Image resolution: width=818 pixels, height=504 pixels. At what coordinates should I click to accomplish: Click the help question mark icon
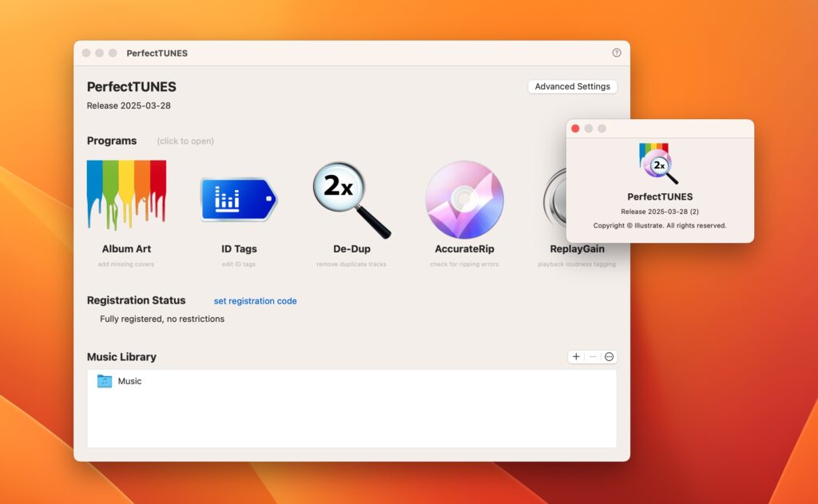pos(615,53)
